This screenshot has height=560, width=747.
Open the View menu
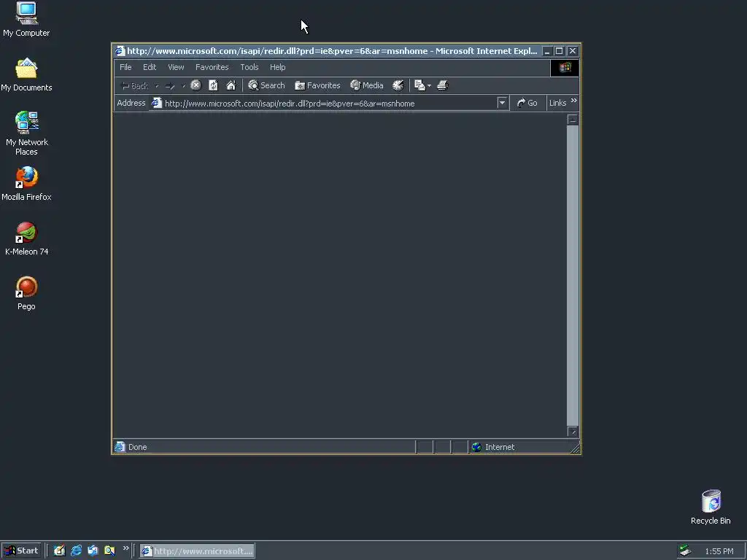(x=176, y=67)
